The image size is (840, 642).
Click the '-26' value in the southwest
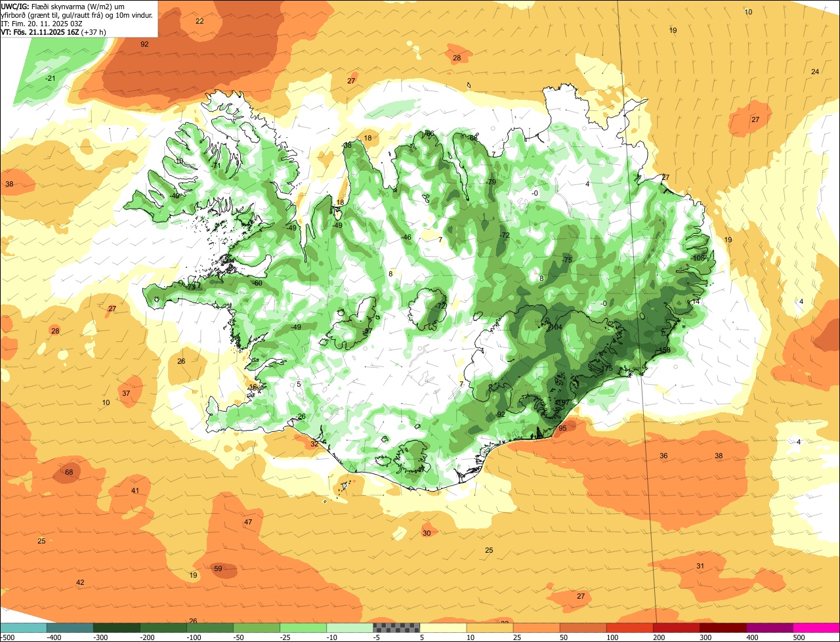click(300, 417)
